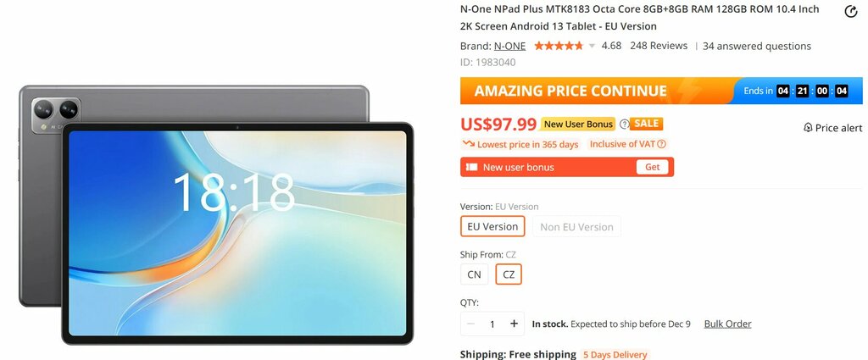This screenshot has height=360, width=868.
Task: Click the quantity input field
Action: coord(492,324)
